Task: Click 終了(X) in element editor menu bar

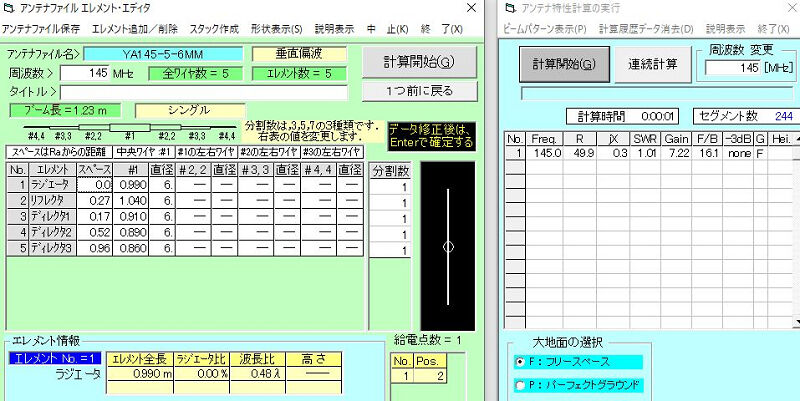Action: click(442, 29)
